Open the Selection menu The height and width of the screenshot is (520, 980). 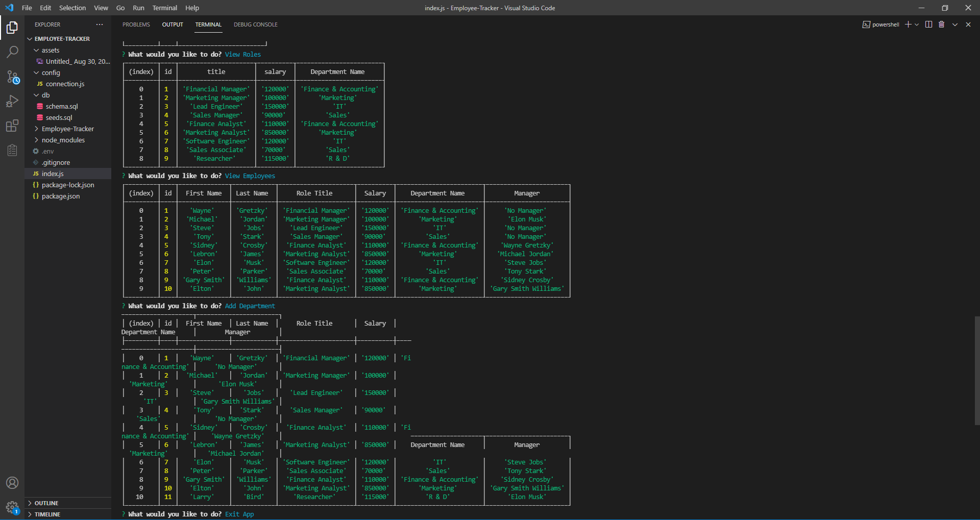(x=72, y=8)
